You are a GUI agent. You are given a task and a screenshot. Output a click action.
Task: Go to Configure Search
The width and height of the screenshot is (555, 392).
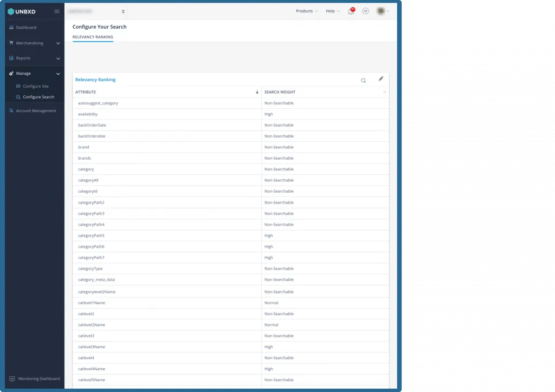(38, 97)
